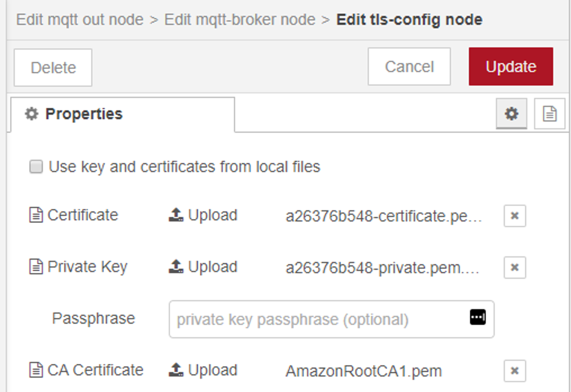Delete the tls-config node

(x=52, y=67)
